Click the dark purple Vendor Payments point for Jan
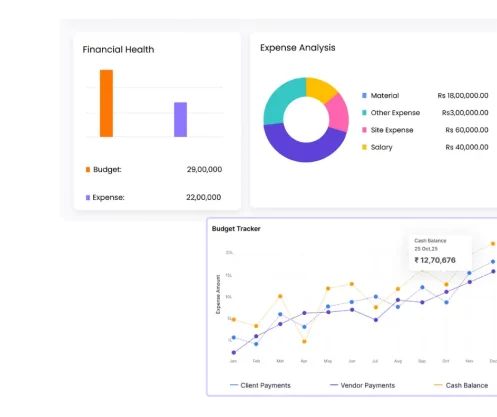Image resolution: width=497 pixels, height=417 pixels. pos(234,352)
